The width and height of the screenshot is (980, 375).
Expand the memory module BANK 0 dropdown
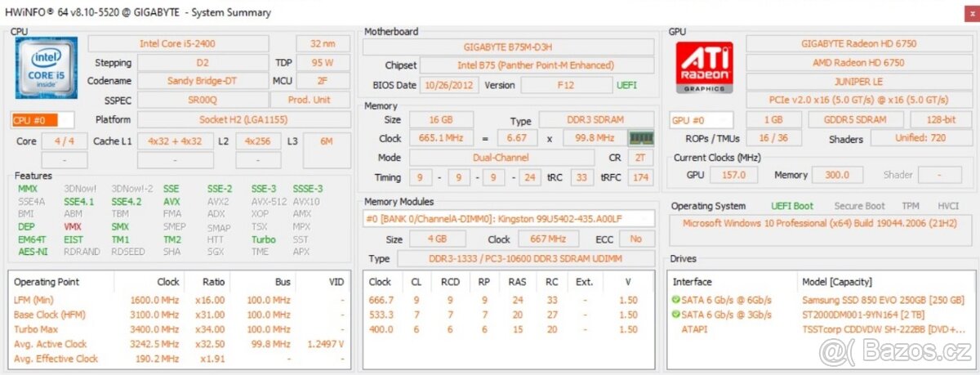(509, 218)
